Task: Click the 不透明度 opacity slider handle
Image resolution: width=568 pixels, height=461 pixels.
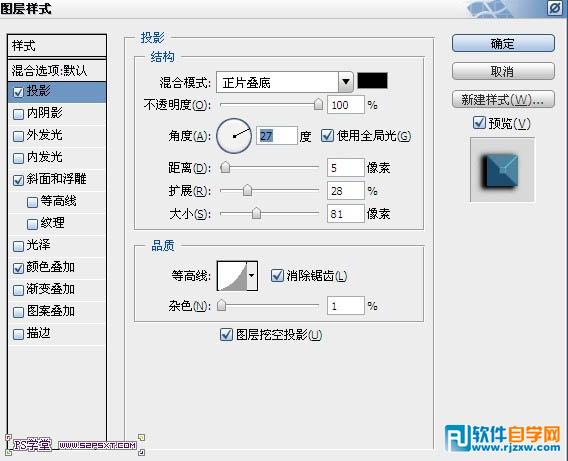Action: pyautogui.click(x=318, y=104)
